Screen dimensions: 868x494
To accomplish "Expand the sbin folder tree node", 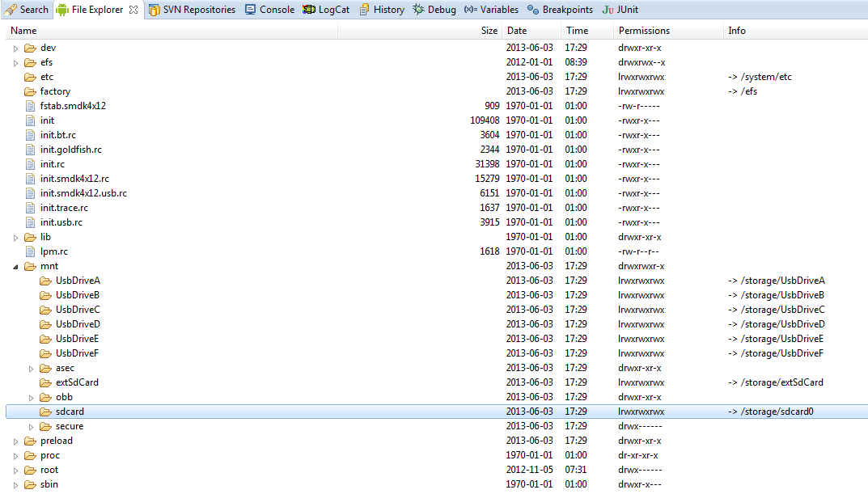I will (x=15, y=484).
